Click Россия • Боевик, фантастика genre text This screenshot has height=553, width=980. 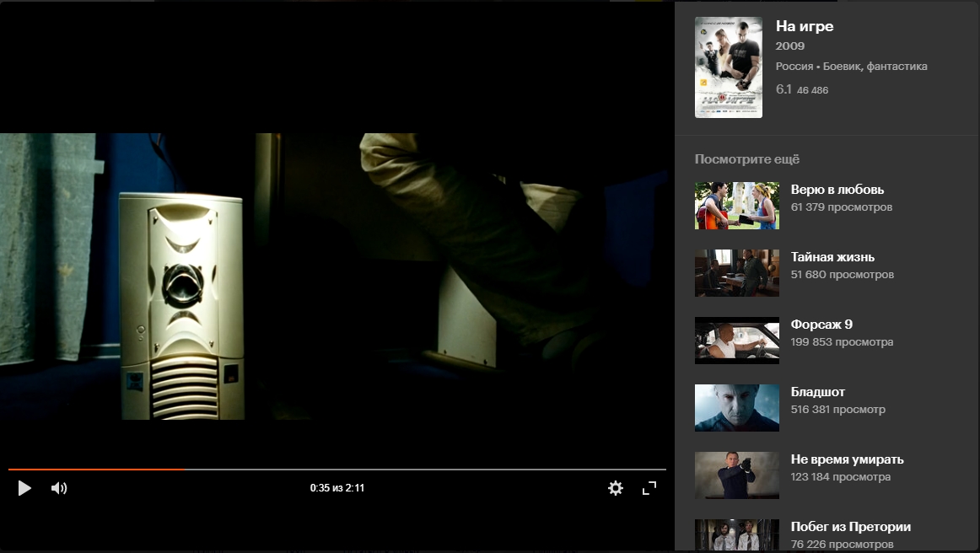click(x=851, y=67)
